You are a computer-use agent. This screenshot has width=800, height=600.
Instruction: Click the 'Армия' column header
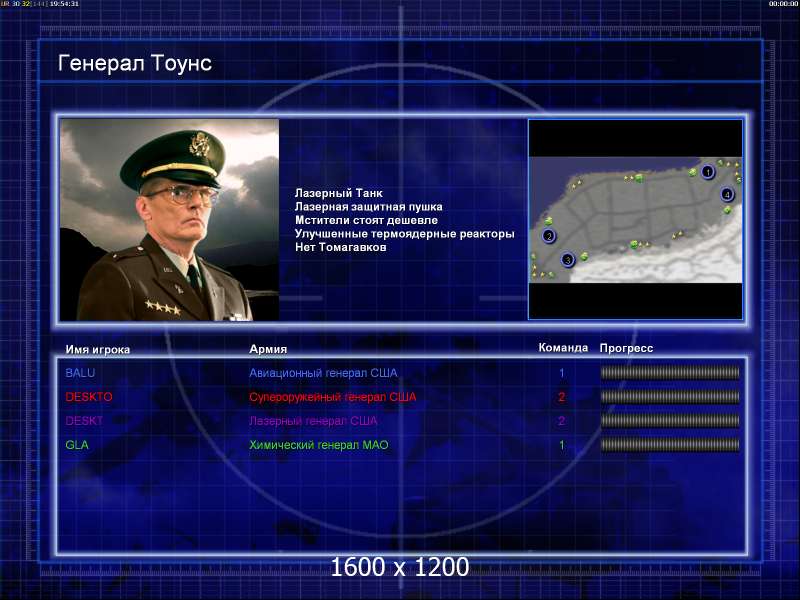(268, 349)
